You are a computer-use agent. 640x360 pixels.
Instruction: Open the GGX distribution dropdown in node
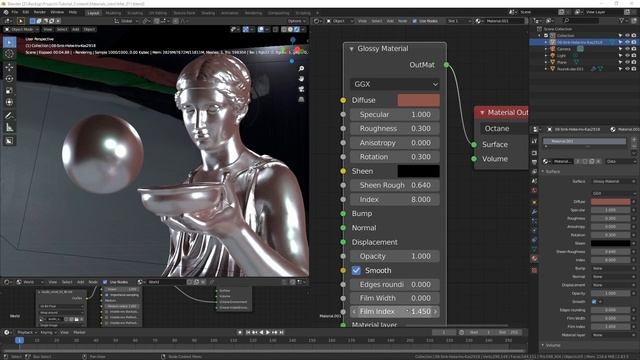pyautogui.click(x=395, y=84)
